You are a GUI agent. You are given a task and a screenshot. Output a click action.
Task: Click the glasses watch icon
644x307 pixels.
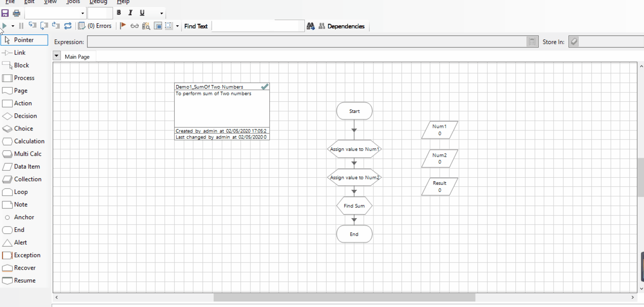(134, 26)
